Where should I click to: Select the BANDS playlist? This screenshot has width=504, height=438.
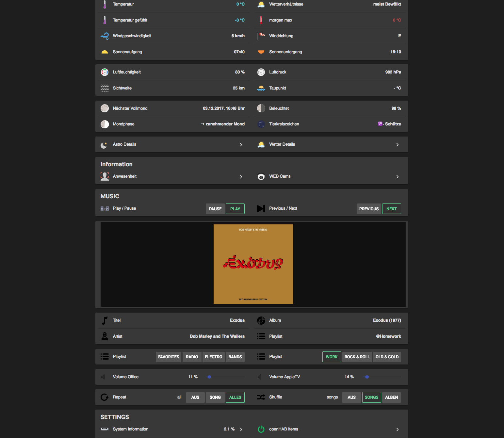235,357
